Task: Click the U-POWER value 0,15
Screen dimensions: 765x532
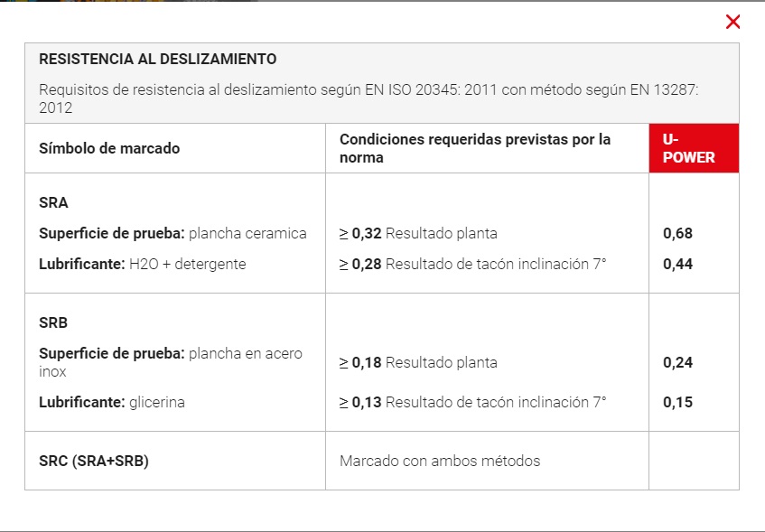Action: click(x=677, y=402)
